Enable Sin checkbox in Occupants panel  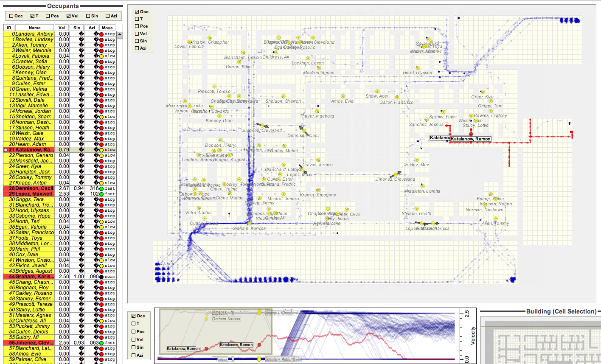[x=88, y=16]
